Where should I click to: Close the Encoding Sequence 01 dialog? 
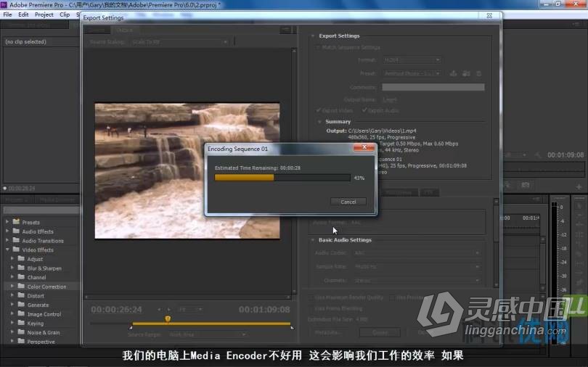[364, 147]
